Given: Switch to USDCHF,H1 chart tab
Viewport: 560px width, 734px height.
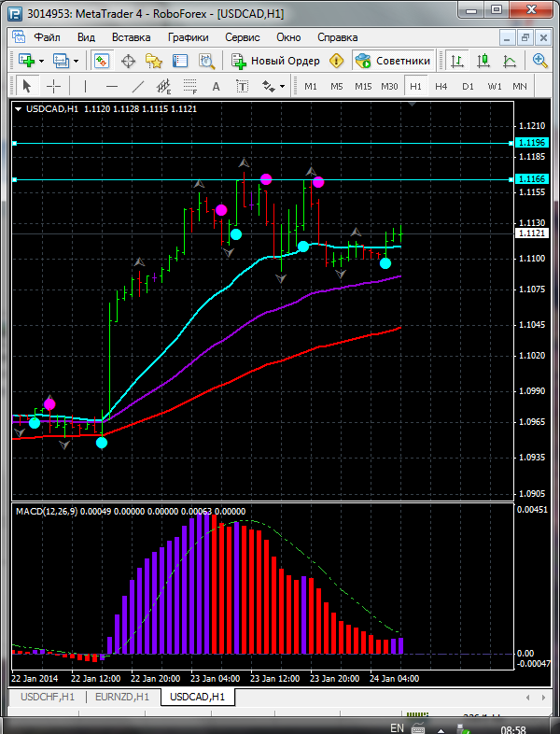Looking at the screenshot, I should pos(48,697).
